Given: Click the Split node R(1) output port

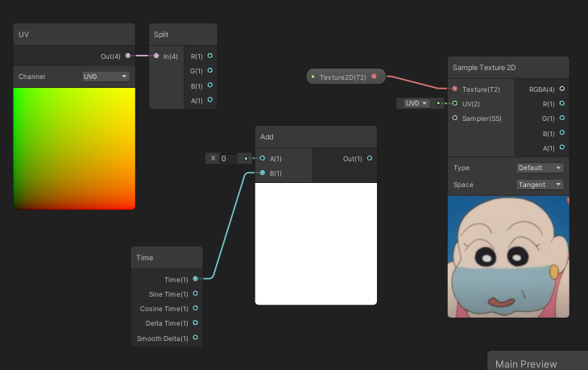Looking at the screenshot, I should tap(210, 56).
